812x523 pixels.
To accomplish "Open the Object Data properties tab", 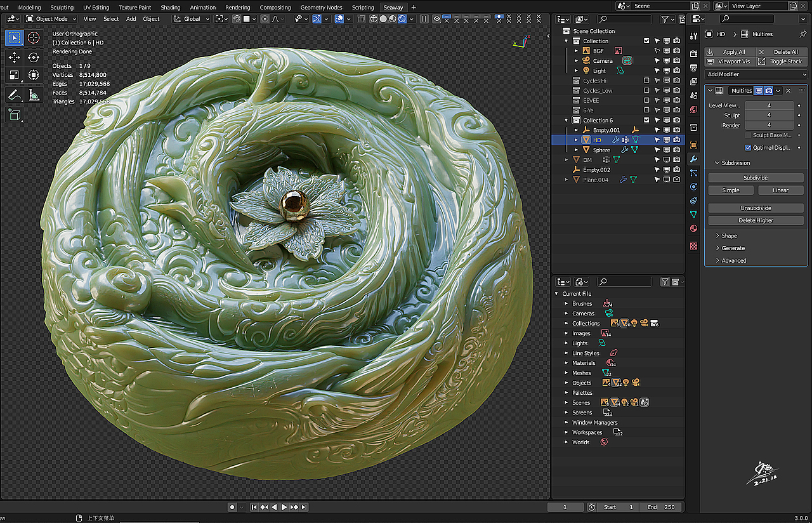I will pos(693,214).
